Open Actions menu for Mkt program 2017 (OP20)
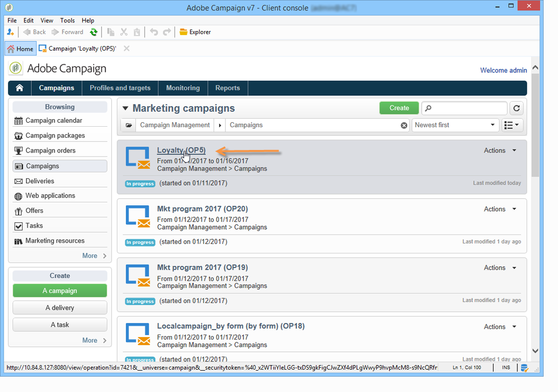The image size is (558, 392). pos(500,209)
